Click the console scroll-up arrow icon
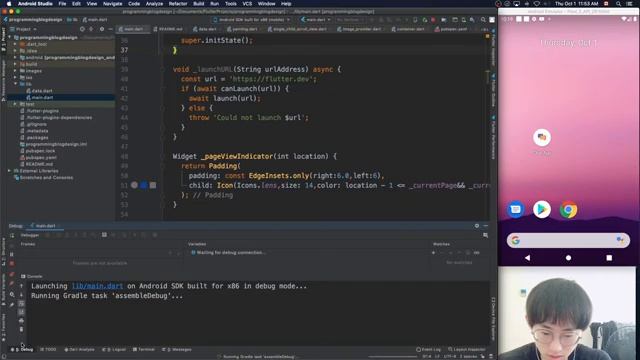 click(22, 286)
